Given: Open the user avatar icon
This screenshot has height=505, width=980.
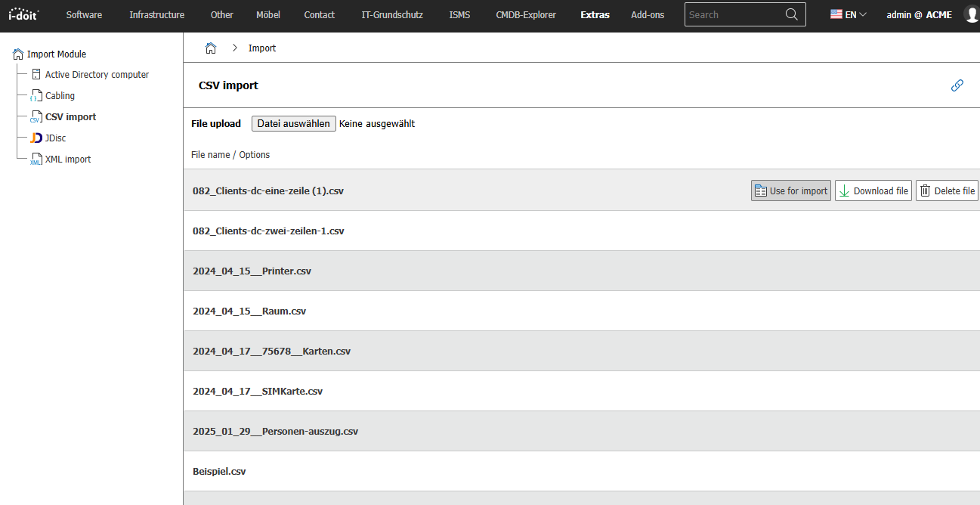Looking at the screenshot, I should (972, 14).
